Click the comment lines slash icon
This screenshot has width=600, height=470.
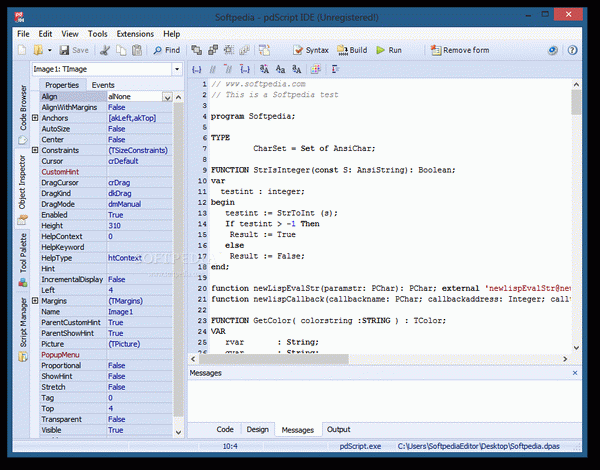click(212, 69)
